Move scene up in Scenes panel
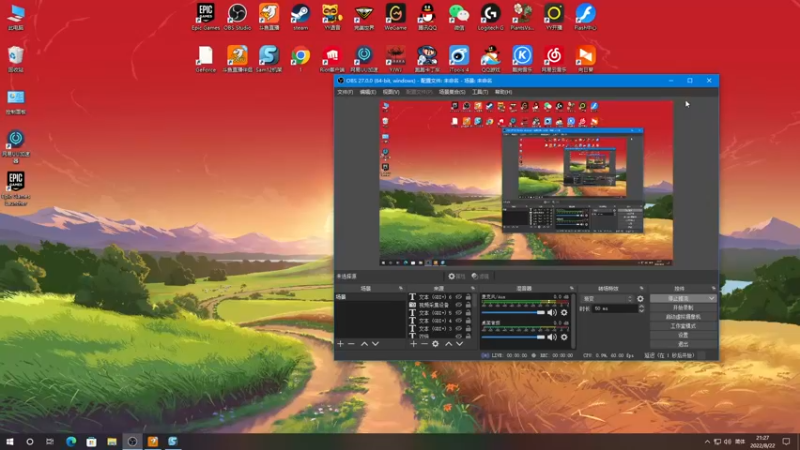Viewport: 800px width, 450px height. point(364,344)
